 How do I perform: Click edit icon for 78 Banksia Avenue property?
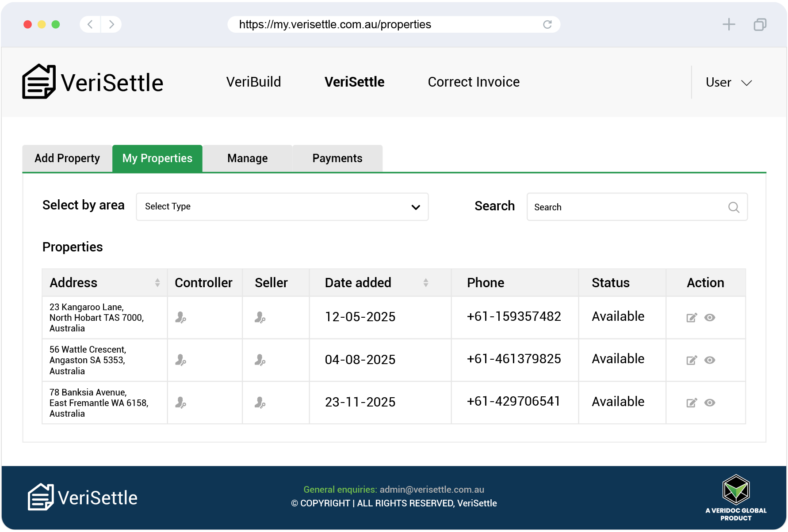point(691,403)
